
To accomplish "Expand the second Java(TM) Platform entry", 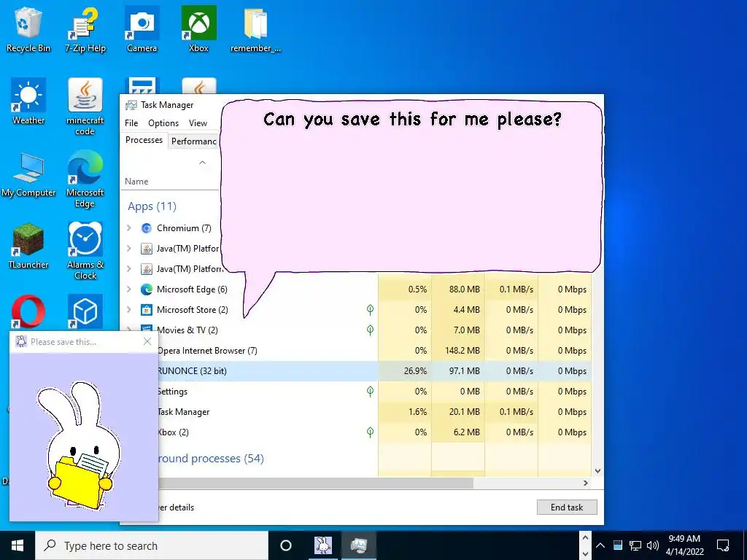I will 128,269.
